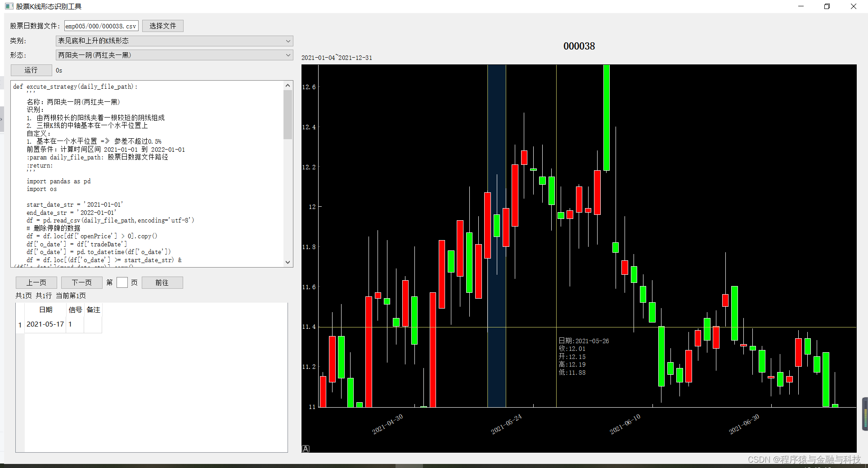
Task: Click the 12.6 price axis label
Action: point(309,87)
